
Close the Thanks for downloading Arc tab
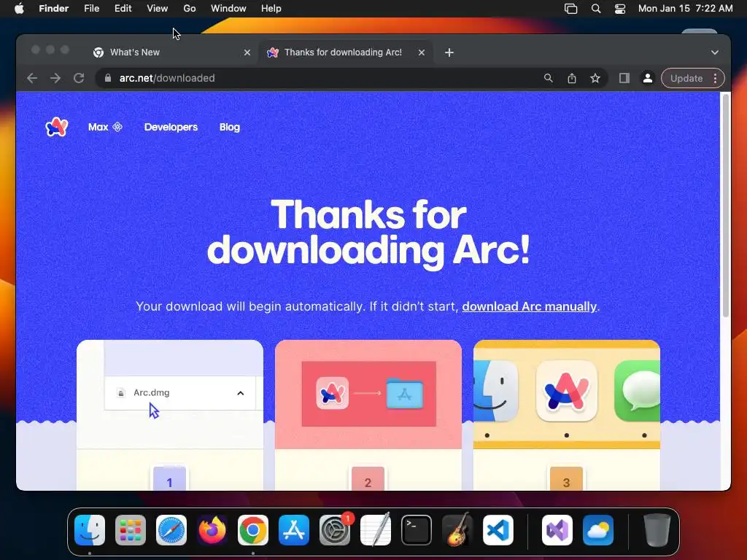(x=422, y=52)
